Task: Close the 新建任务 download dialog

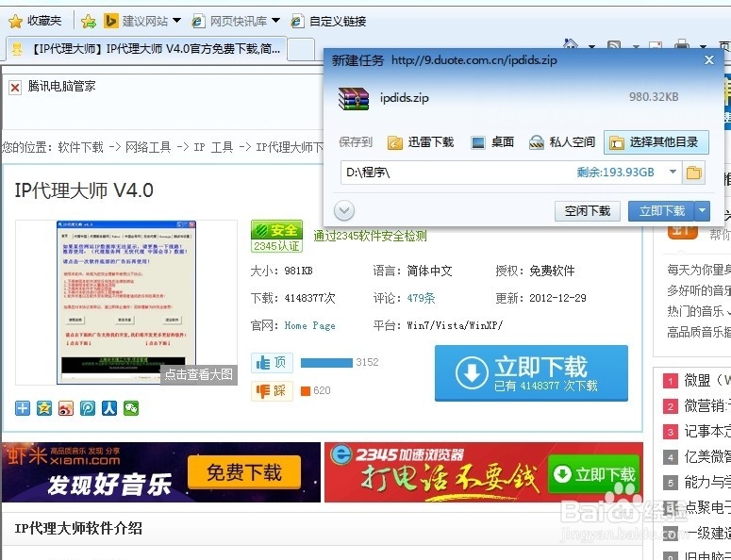Action: coord(709,60)
